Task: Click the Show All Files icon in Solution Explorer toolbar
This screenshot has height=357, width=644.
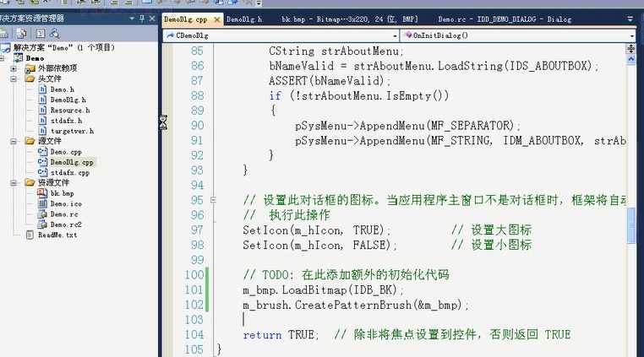Action: [22, 34]
